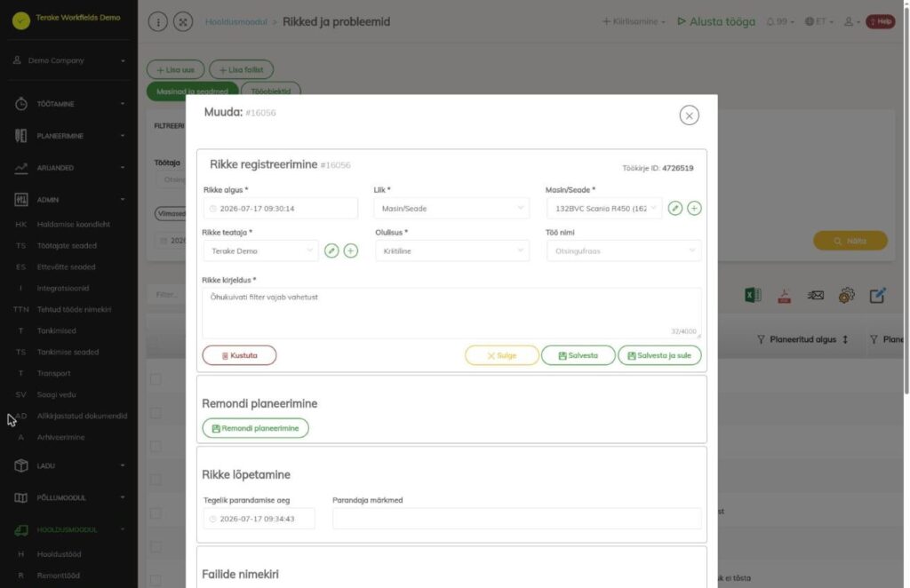This screenshot has width=910, height=588.
Task: Expand the PÕLLUMOODUL sidebar section
Action: tap(68, 497)
